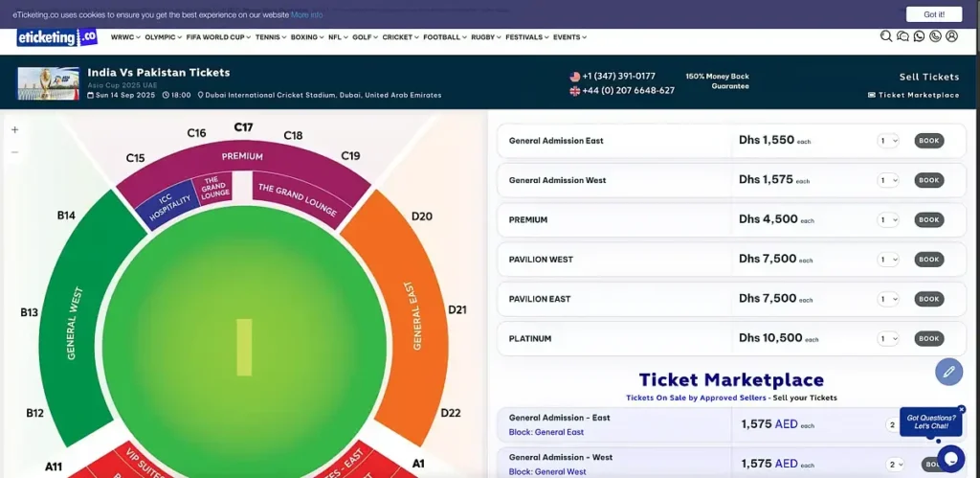Open the WhatsApp contact icon

point(919,36)
